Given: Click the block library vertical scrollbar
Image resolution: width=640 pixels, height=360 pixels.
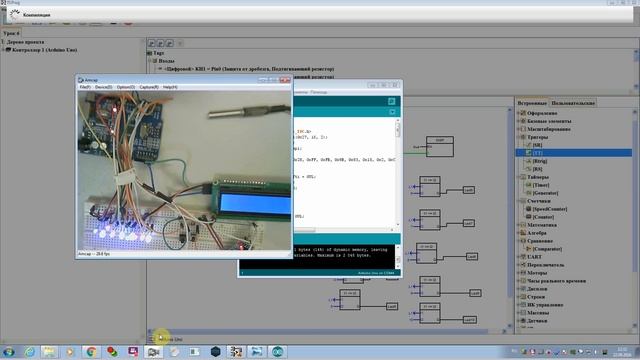Looking at the screenshot, I should click(x=635, y=220).
